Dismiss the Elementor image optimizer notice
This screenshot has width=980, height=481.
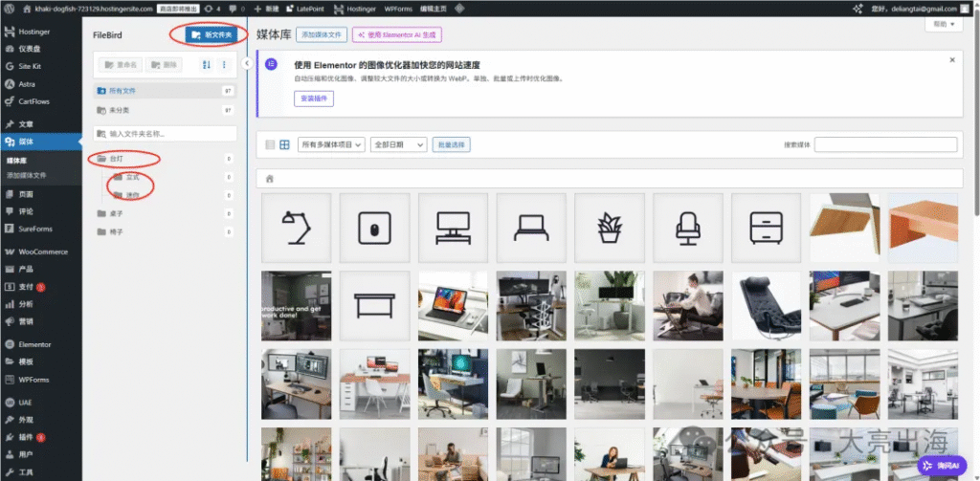tap(952, 60)
